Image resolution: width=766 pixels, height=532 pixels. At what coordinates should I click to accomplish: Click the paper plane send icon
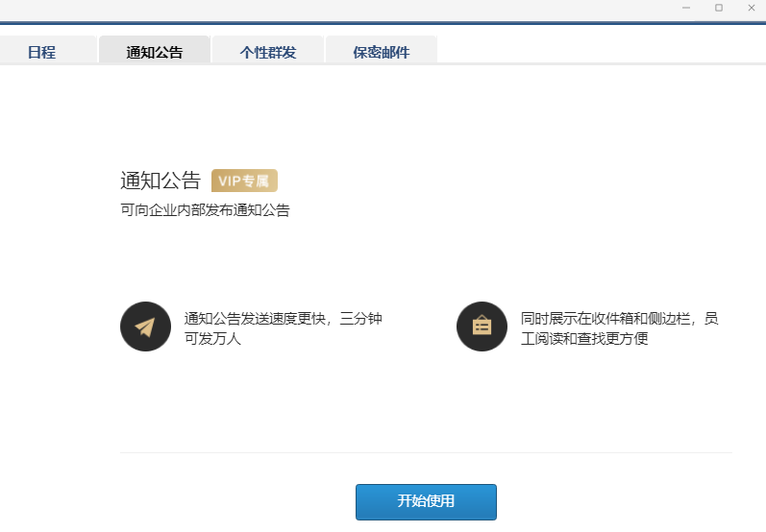[x=145, y=326]
